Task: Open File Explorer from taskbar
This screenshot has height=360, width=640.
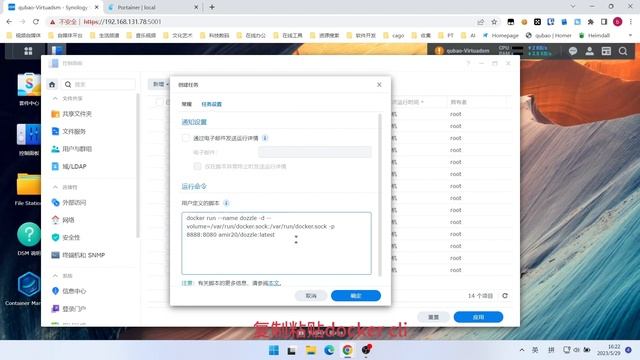Action: (x=311, y=350)
